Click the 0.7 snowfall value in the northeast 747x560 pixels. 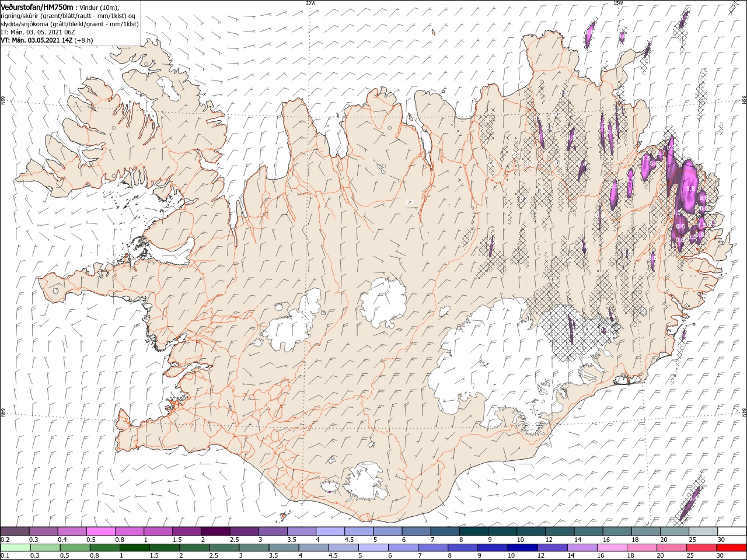point(661,153)
